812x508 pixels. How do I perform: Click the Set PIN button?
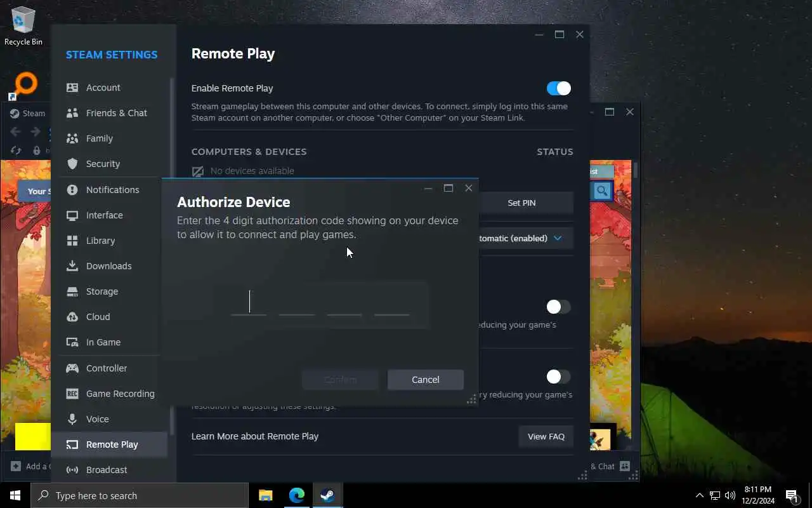click(521, 203)
